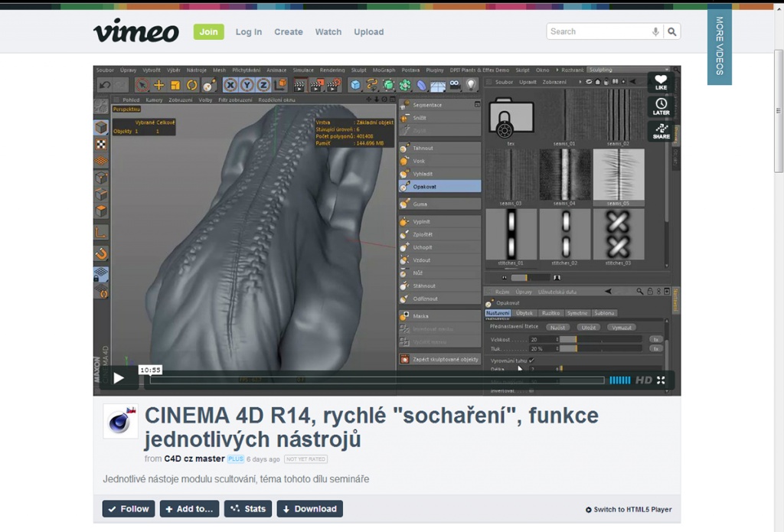Switch to HTML5 Player
Image resolution: width=784 pixels, height=532 pixels.
point(629,510)
